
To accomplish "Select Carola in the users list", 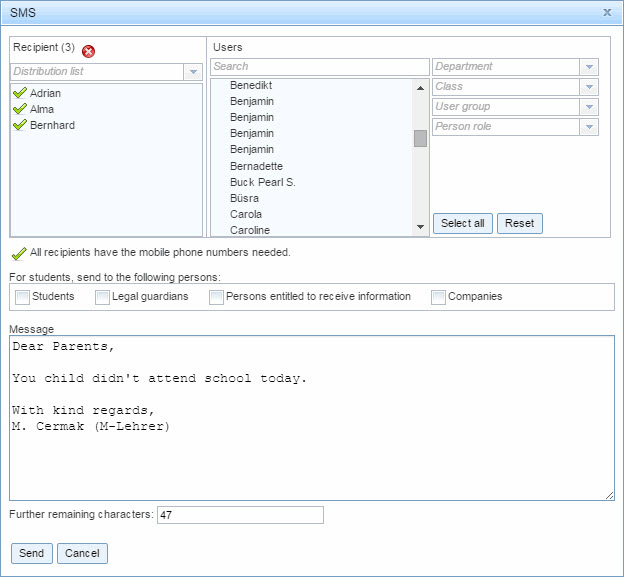I will point(246,214).
